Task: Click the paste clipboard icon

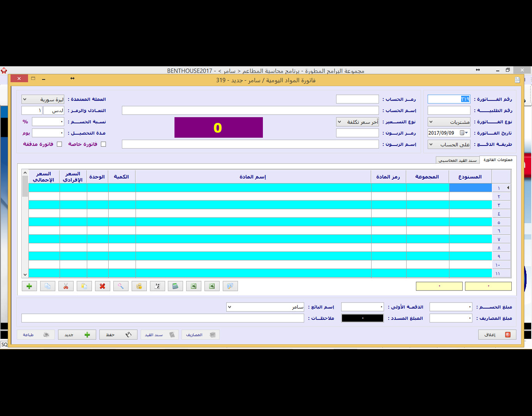Action: 84,286
